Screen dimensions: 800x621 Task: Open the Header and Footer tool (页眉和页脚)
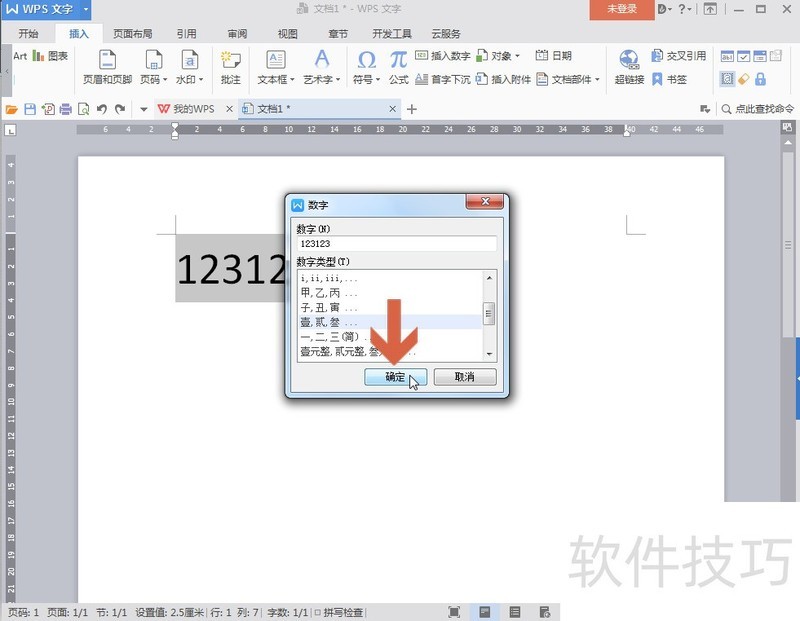click(x=107, y=66)
